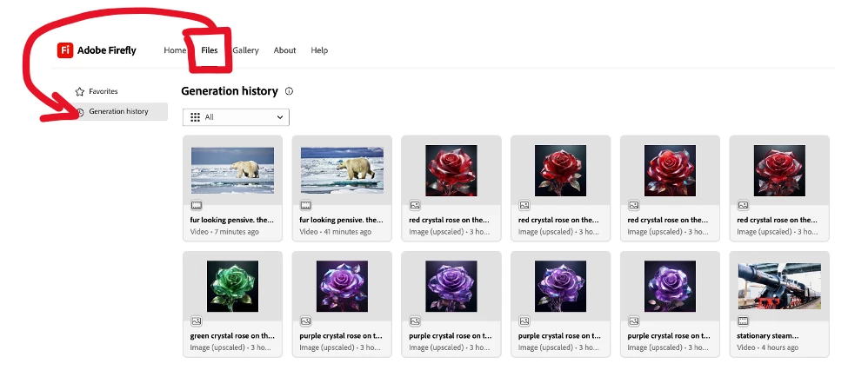Click the video type icon on the steam train card
This screenshot has width=868, height=377.
pos(743,321)
